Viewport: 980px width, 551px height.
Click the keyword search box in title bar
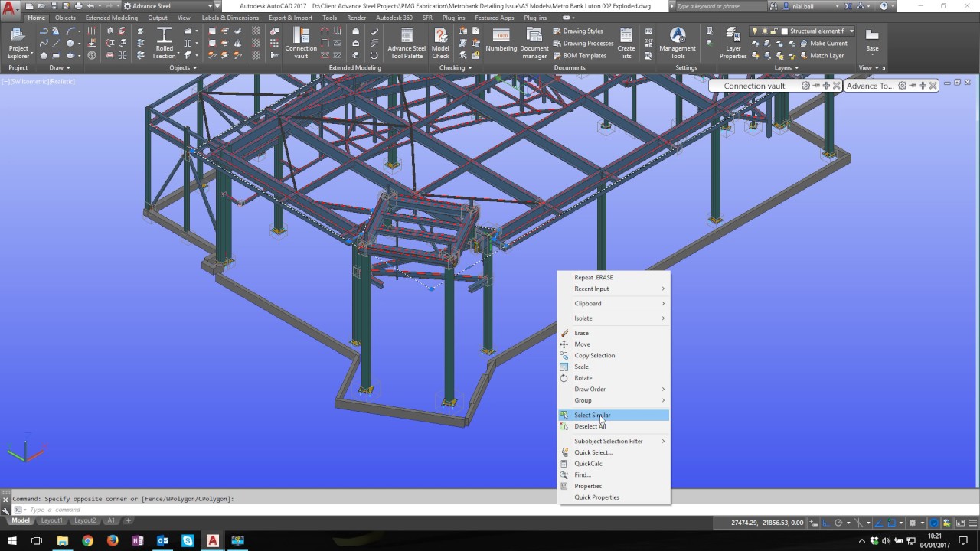click(x=720, y=6)
